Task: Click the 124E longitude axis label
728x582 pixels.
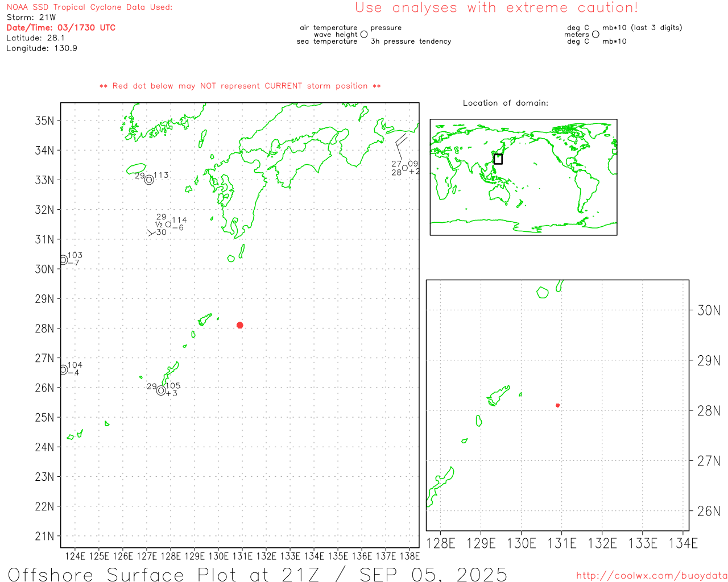Action: (x=75, y=556)
